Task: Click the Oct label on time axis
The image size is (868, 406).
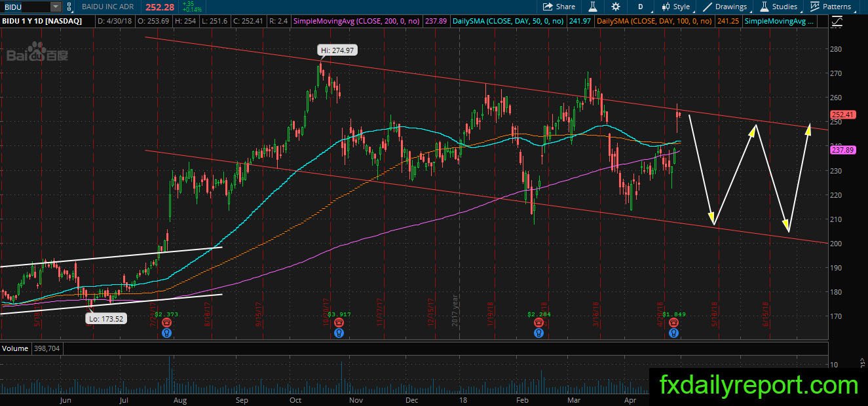Action: (x=295, y=399)
